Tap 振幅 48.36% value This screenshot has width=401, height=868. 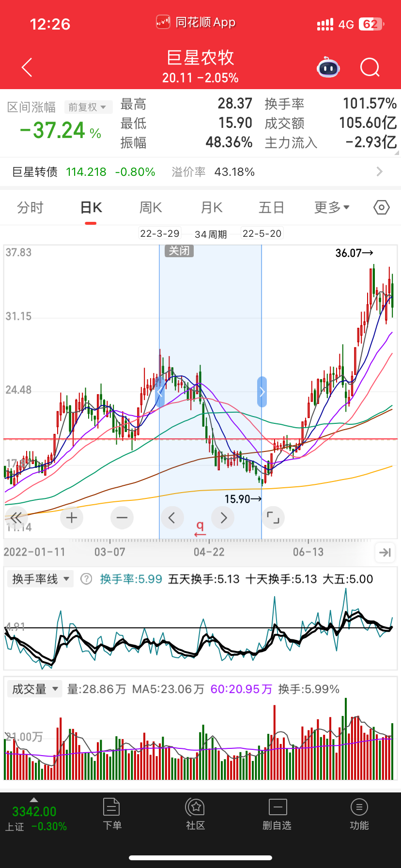229,142
